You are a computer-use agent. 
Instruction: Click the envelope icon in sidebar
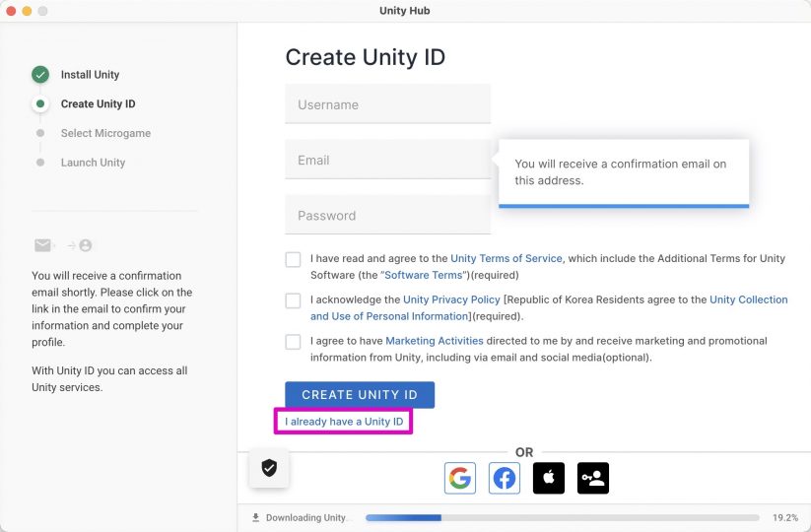point(43,245)
